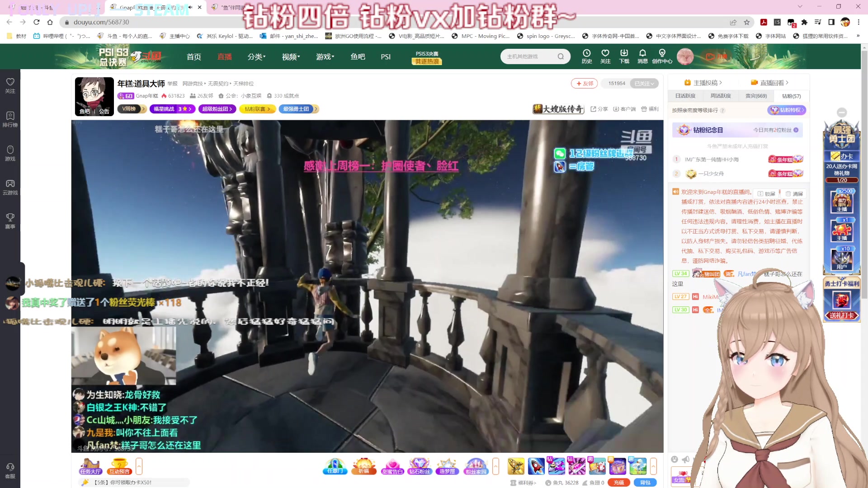Select the golden plane gift
Viewport: 868px width, 488px height.
[516, 466]
